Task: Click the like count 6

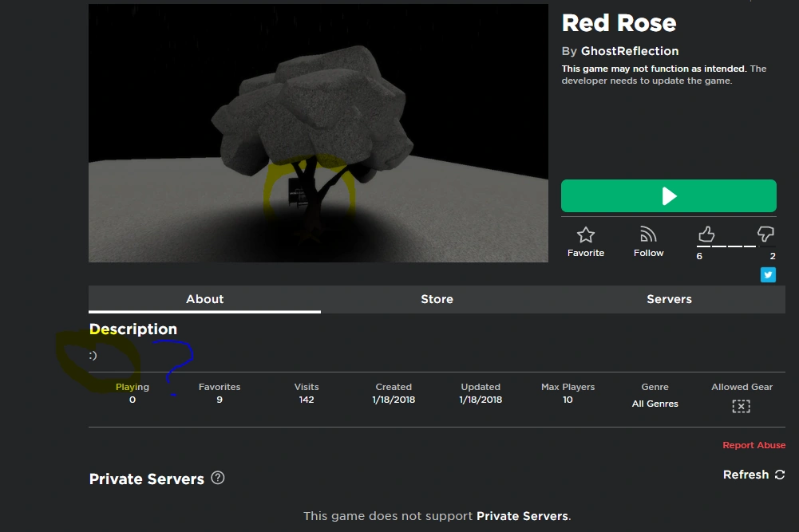Action: pos(699,256)
